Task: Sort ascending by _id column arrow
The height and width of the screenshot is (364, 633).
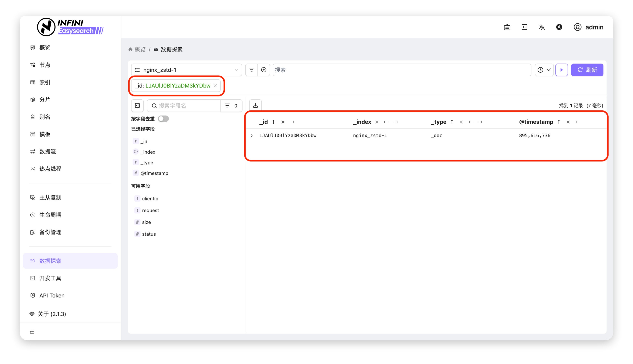Action: [273, 122]
